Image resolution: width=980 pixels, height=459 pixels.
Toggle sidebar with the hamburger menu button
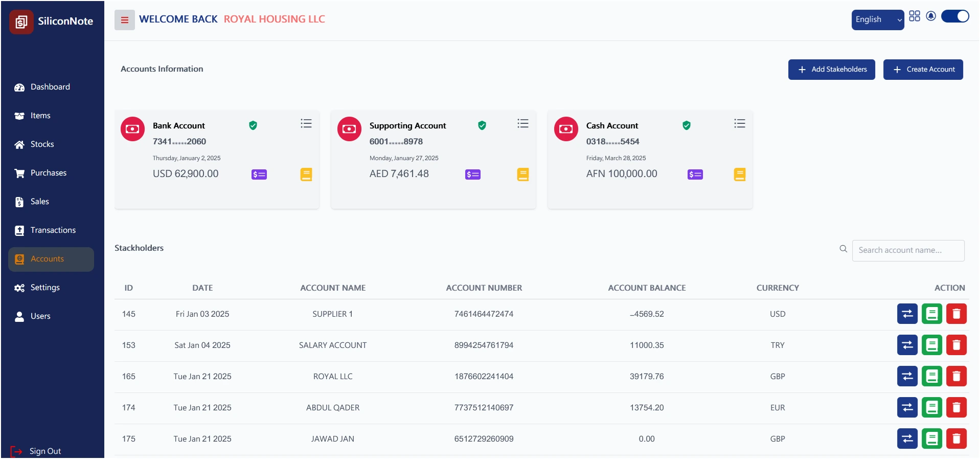point(124,20)
